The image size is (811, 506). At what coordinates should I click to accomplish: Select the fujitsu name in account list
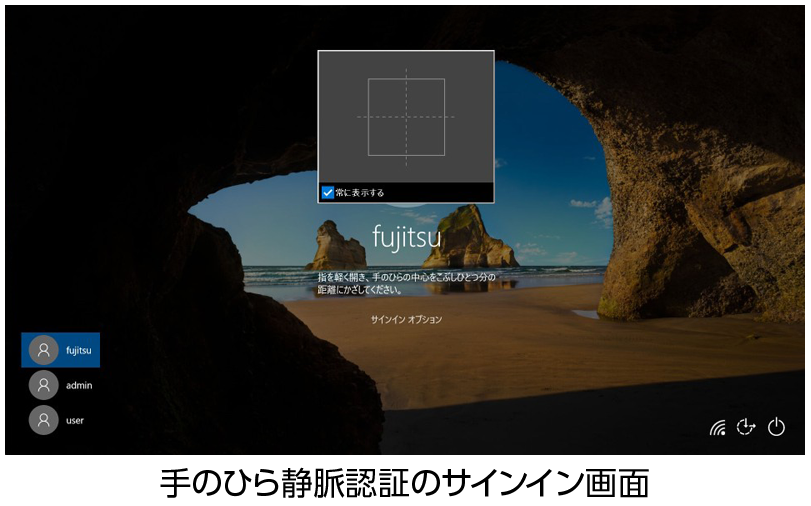[78, 350]
